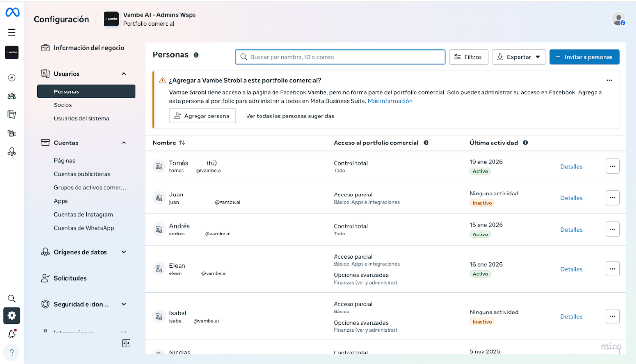The height and width of the screenshot is (364, 636).
Task: Select Socios in the sidebar
Action: pyautogui.click(x=63, y=105)
